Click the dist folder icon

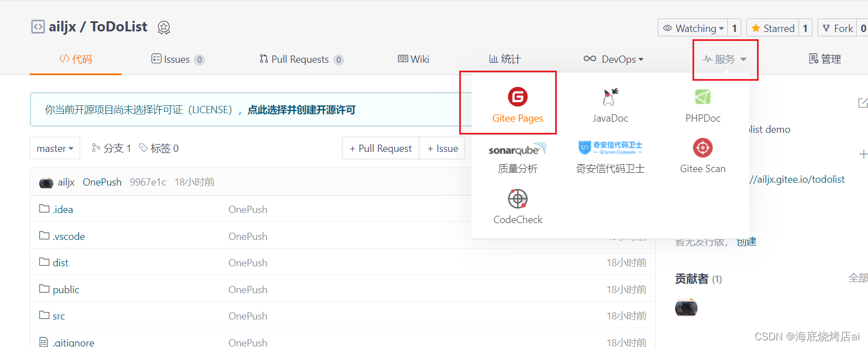point(44,262)
